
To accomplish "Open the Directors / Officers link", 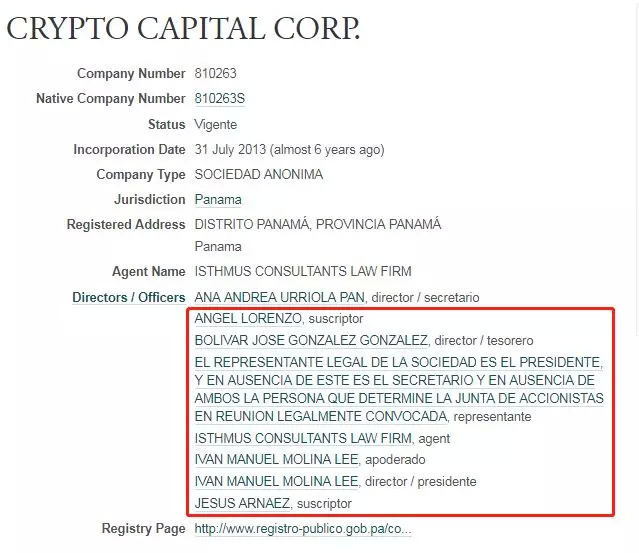I will click(129, 297).
